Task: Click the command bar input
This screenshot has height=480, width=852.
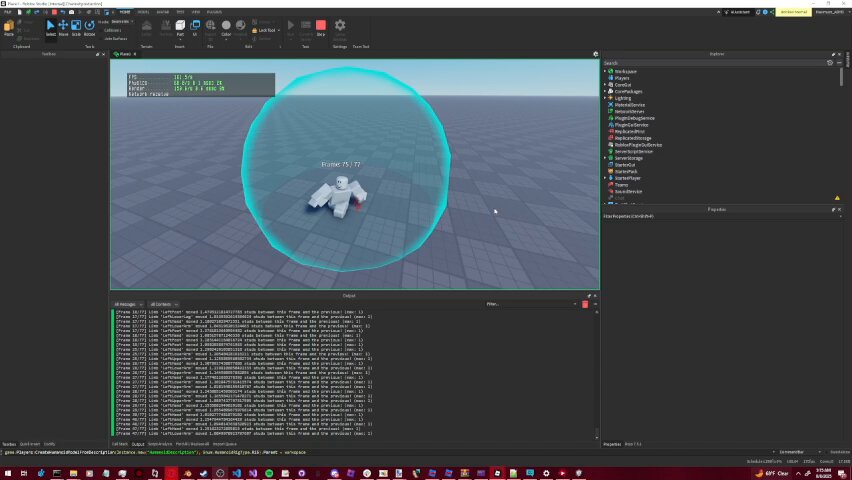Action: pos(386,452)
